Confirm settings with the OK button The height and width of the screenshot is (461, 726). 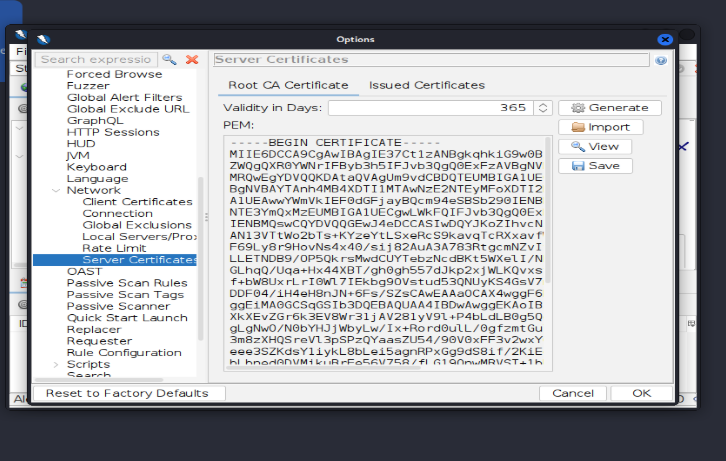point(641,393)
